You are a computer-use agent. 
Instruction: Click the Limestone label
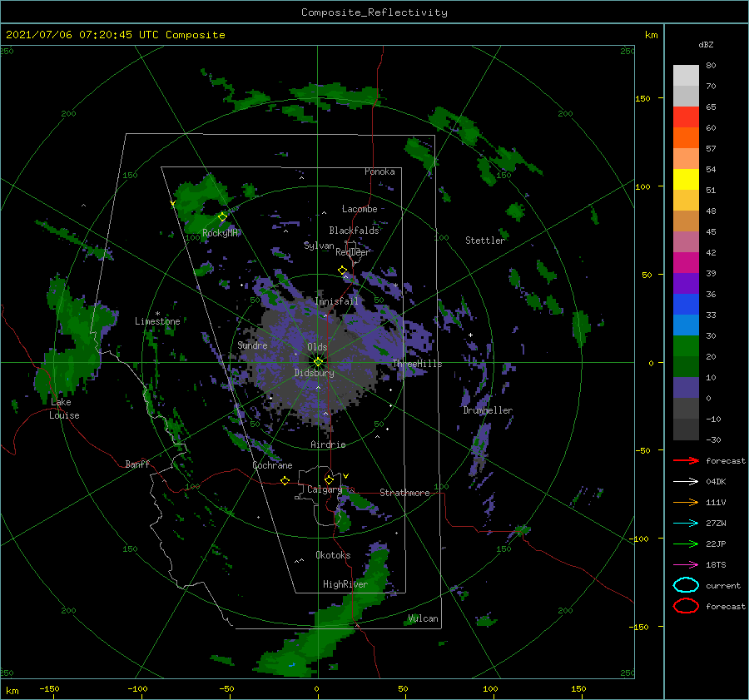[x=157, y=321]
